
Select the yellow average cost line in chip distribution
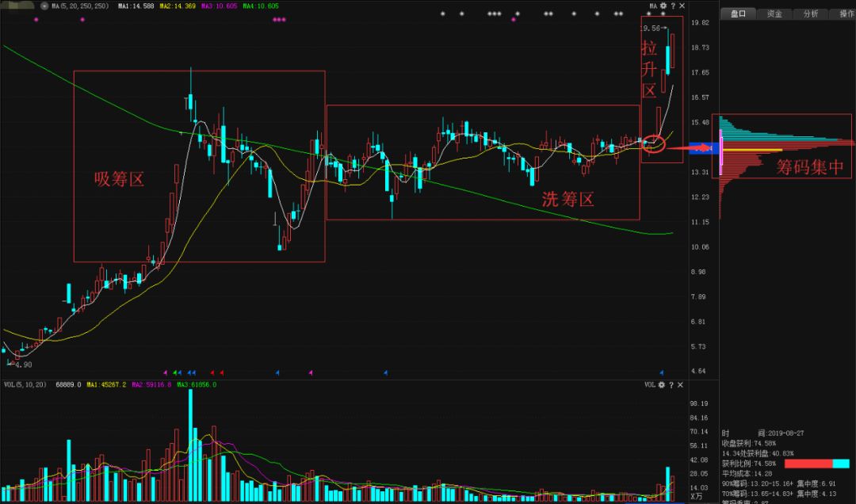[752, 150]
